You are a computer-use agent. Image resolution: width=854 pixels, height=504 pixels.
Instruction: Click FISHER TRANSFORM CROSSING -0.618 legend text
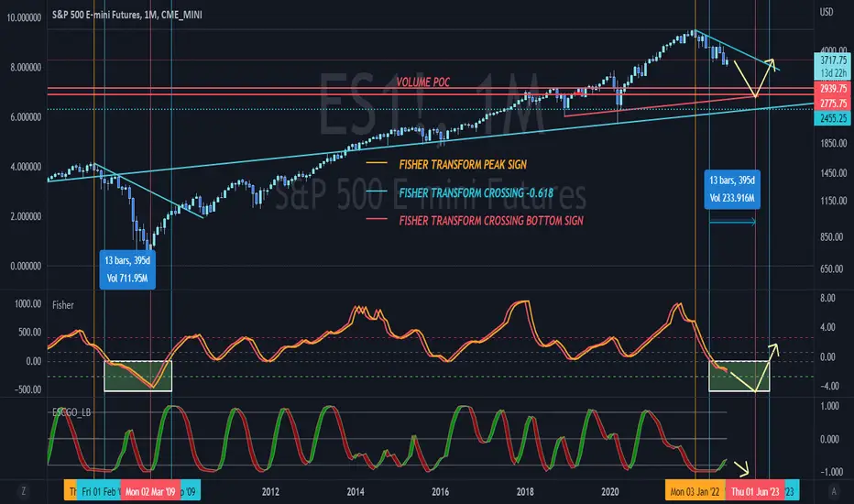click(x=476, y=192)
